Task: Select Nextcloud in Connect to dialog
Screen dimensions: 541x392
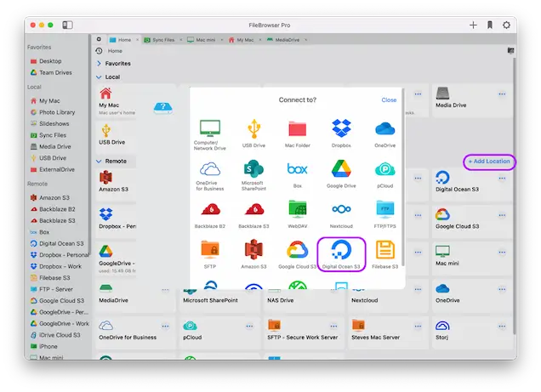Action: [x=341, y=215]
